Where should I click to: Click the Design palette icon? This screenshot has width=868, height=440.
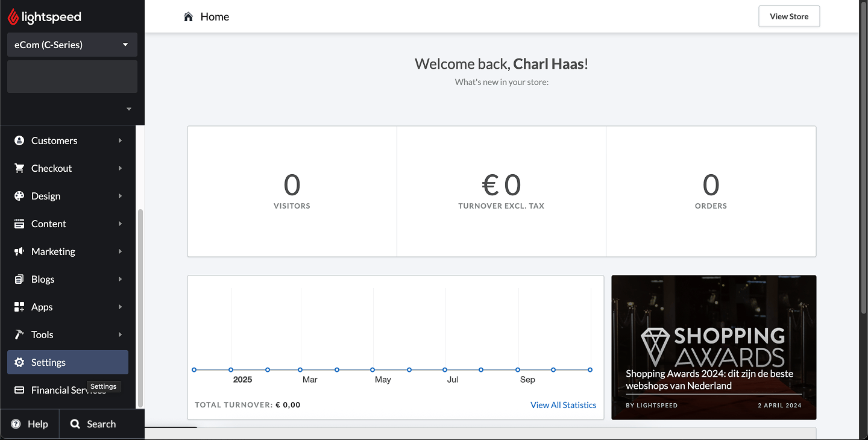coord(19,196)
